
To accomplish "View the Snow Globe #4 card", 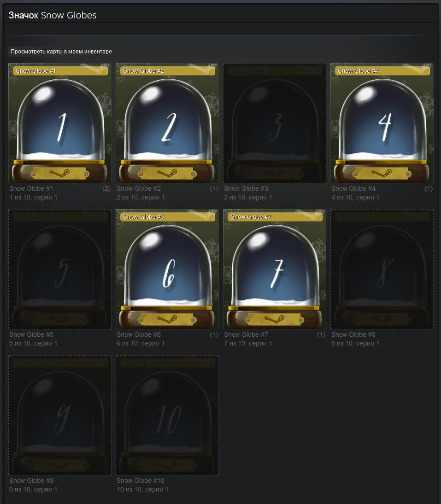I will pyautogui.click(x=382, y=123).
